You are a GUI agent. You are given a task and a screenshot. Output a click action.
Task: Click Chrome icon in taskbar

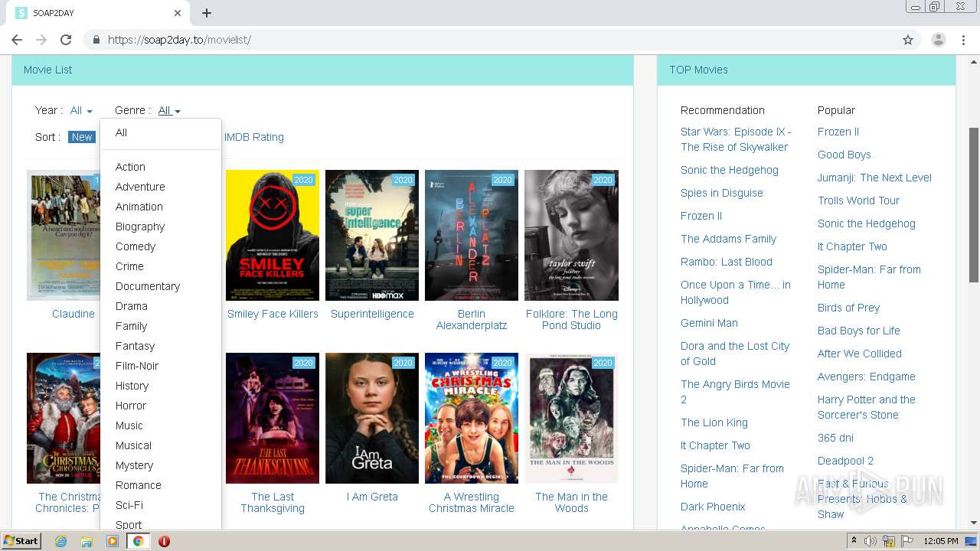click(x=138, y=541)
